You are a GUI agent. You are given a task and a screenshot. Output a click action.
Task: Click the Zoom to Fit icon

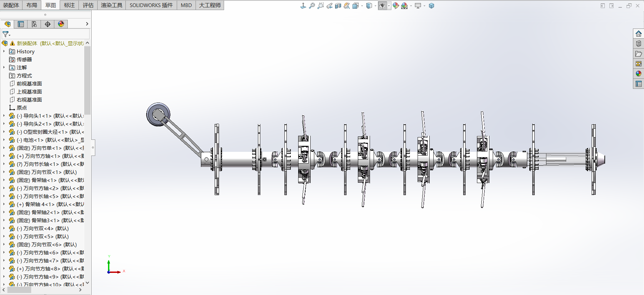[312, 6]
